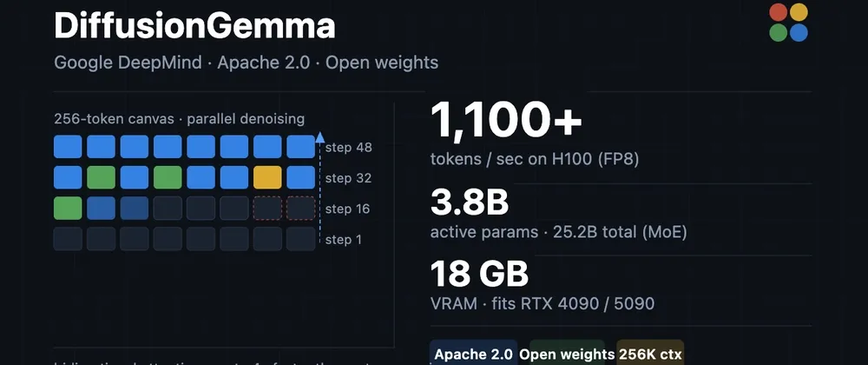868x365 pixels.
Task: Click the first blue token in step 48 row
Action: (x=68, y=147)
